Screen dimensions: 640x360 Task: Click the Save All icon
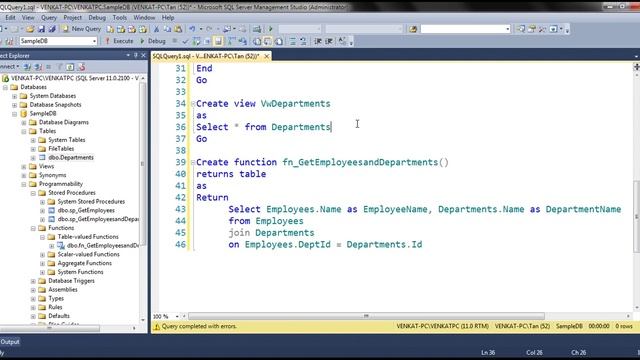52,29
